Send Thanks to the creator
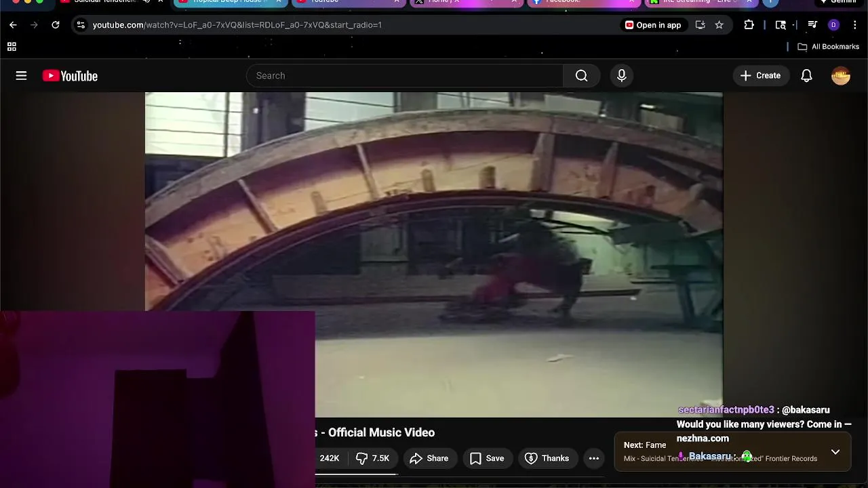The height and width of the screenshot is (488, 868). click(x=547, y=459)
